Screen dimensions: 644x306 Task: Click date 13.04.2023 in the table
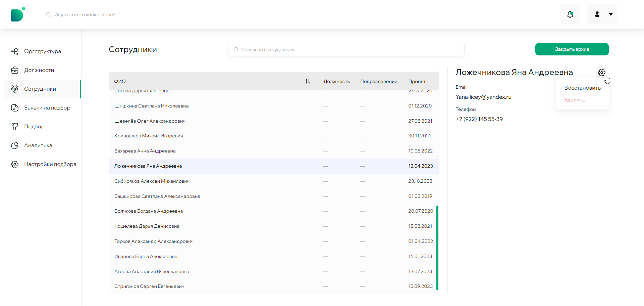point(421,166)
